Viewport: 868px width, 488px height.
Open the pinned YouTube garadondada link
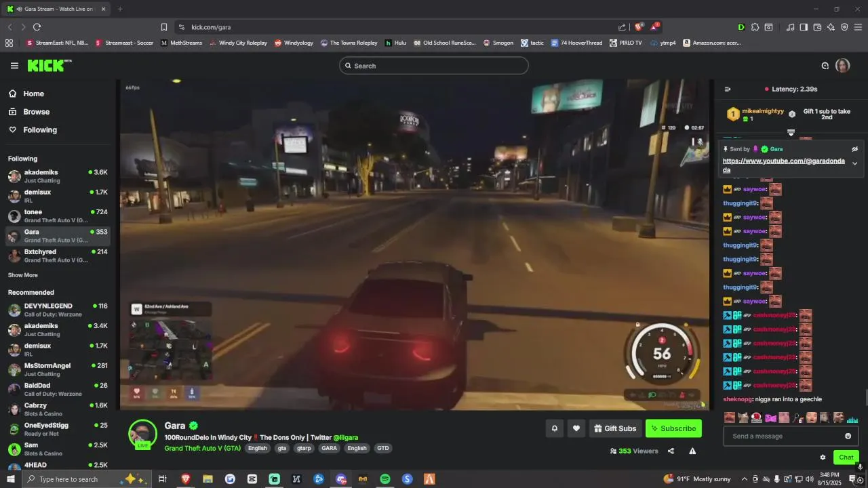point(784,165)
